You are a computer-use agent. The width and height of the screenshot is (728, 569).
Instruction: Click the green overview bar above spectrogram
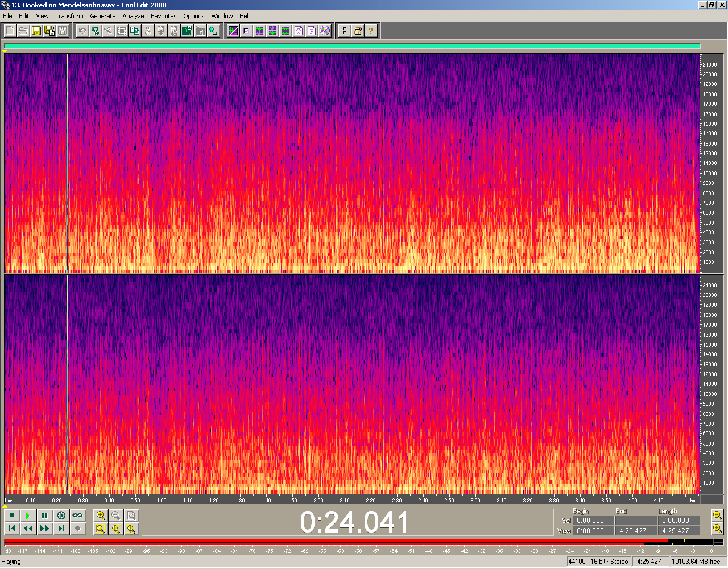pyautogui.click(x=351, y=47)
